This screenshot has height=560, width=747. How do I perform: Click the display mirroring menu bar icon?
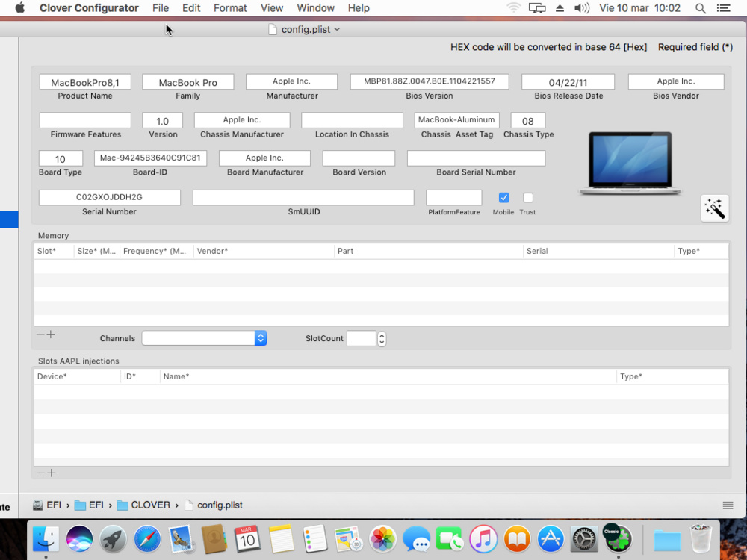[537, 8]
